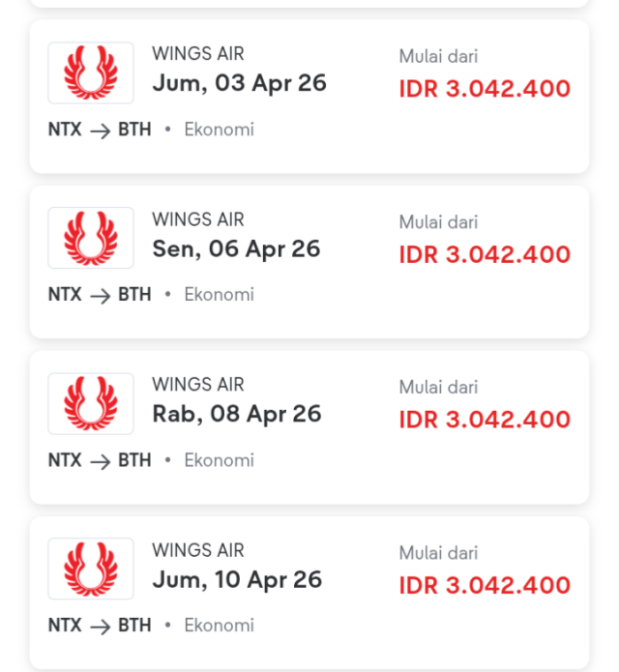Image resolution: width=619 pixels, height=672 pixels.
Task: Tap the IDR 3.042.400 price for 08 Apr
Action: point(485,420)
